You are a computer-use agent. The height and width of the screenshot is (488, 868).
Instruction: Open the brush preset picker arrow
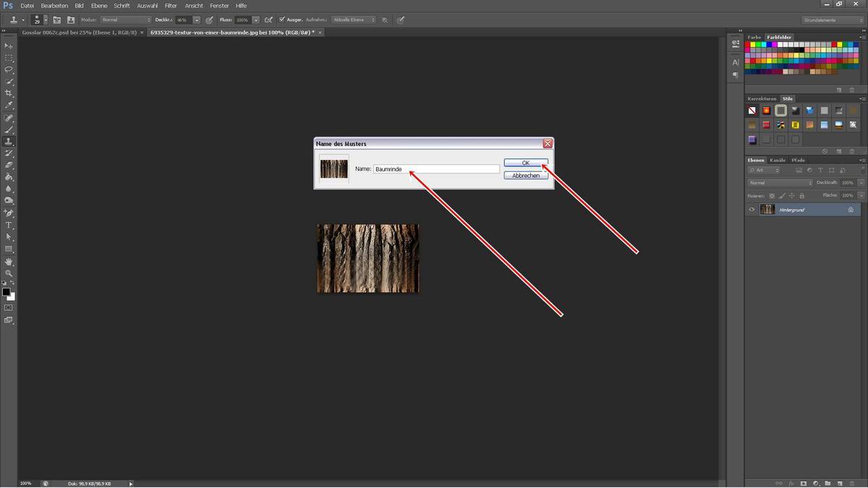coord(44,20)
